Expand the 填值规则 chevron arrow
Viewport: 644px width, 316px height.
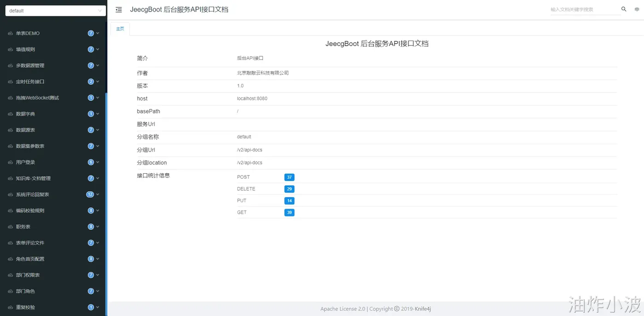98,49
